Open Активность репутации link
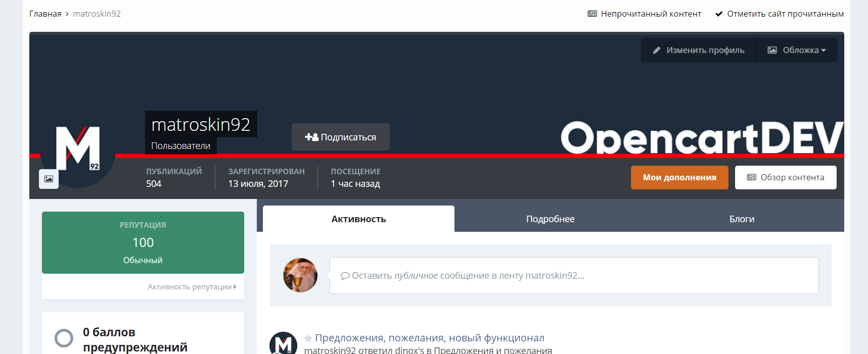Screen dimensions: 868x354 tap(192, 286)
